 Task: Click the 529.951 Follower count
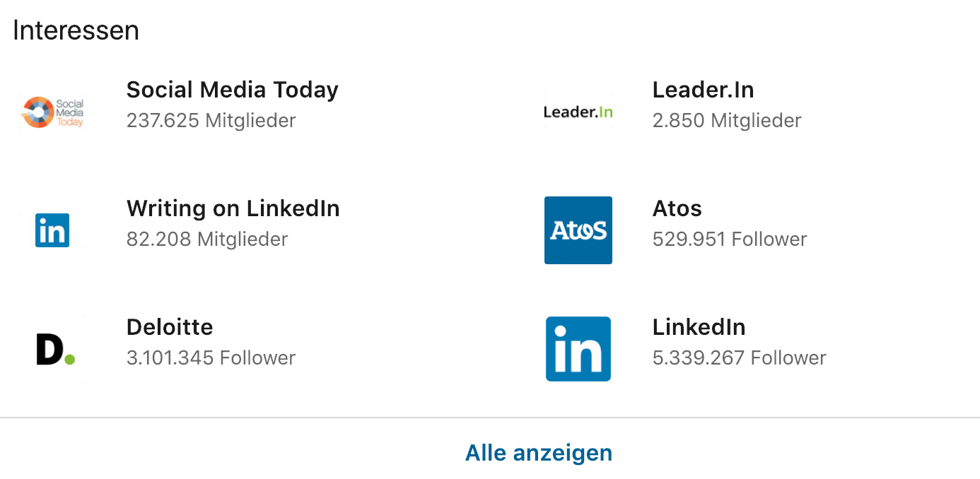pos(730,239)
